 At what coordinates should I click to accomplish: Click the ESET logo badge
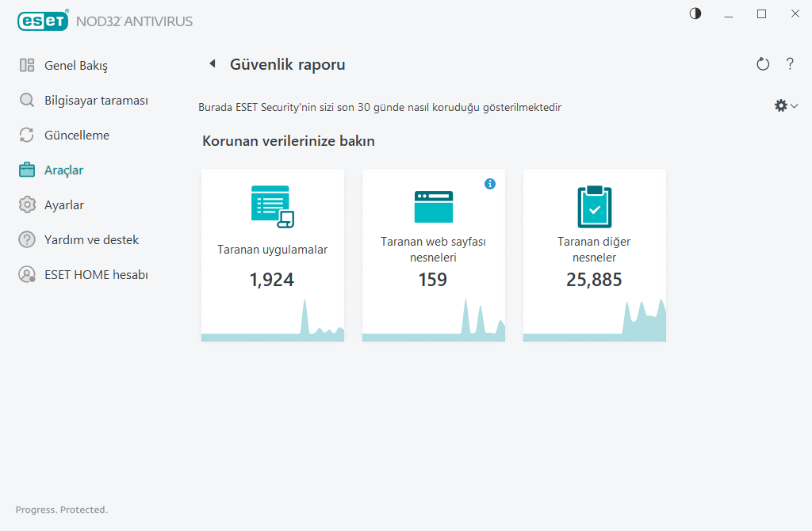point(43,21)
